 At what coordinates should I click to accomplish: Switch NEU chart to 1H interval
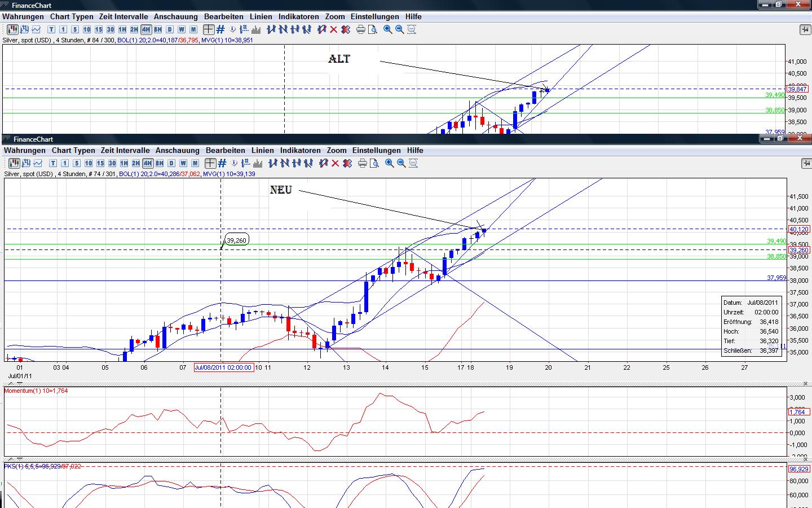[x=124, y=163]
